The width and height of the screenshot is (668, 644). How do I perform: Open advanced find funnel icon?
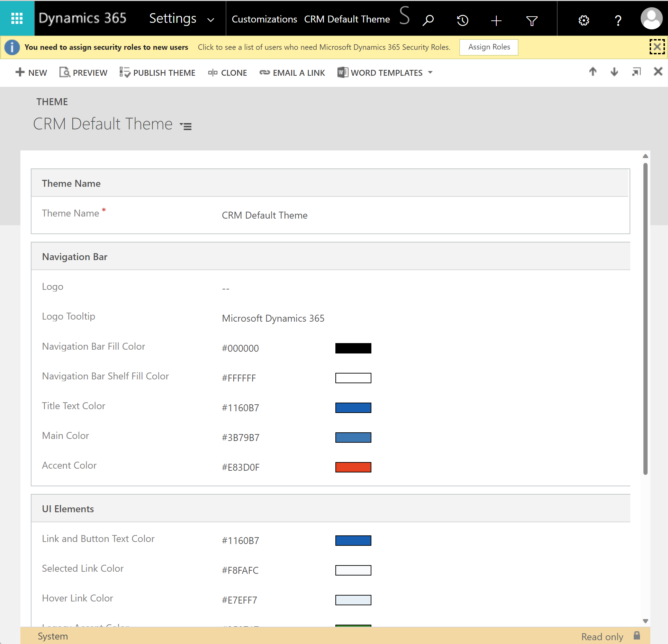532,20
